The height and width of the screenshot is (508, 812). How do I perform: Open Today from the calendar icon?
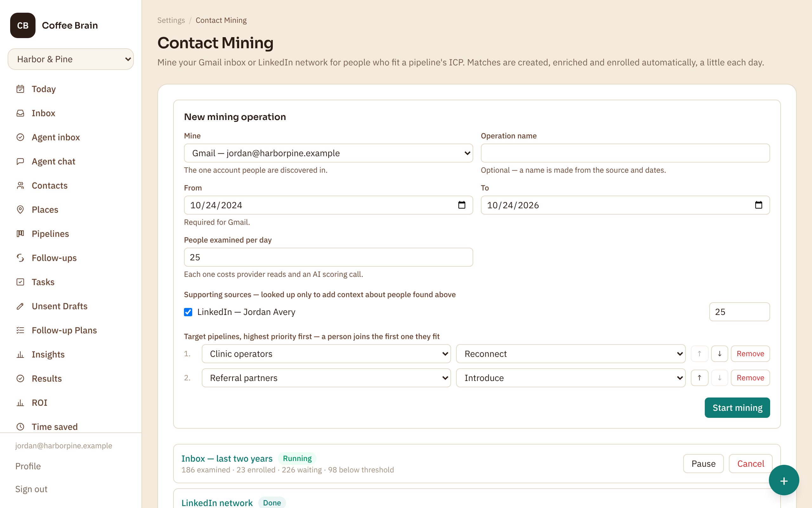tap(20, 89)
